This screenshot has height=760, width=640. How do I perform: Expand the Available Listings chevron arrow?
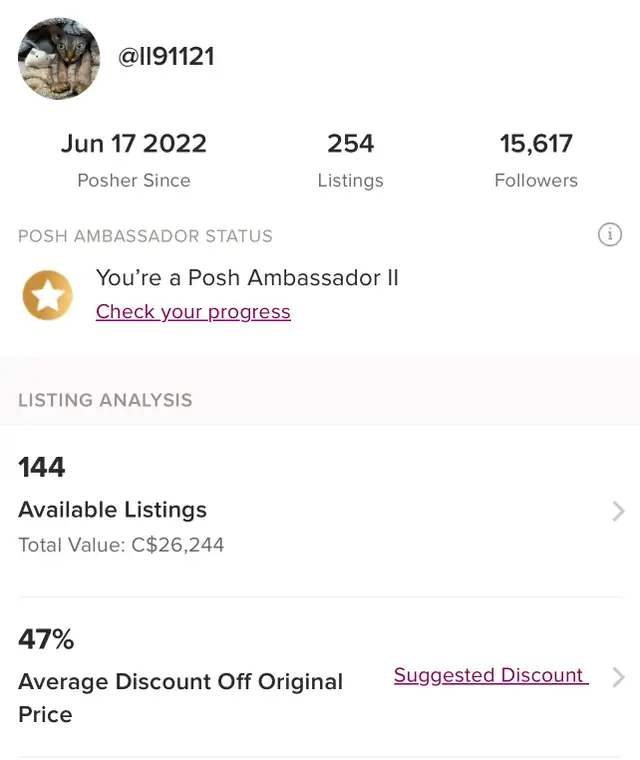[618, 511]
